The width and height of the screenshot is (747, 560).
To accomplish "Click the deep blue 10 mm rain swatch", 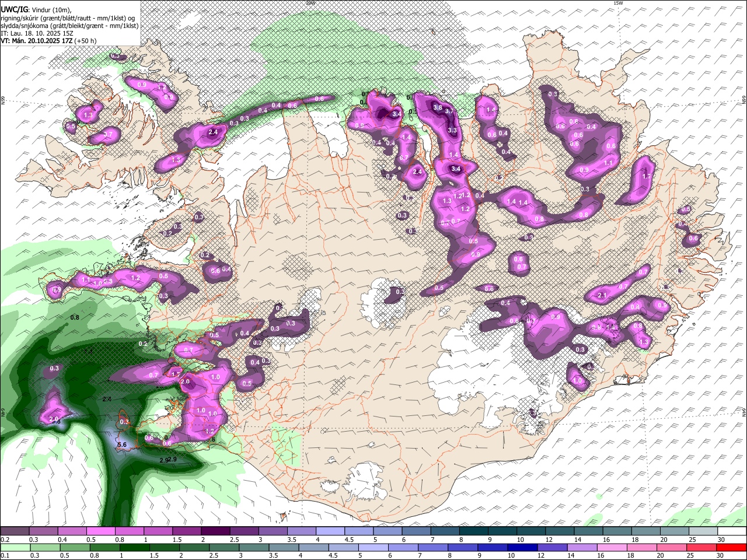I will 522,548.
